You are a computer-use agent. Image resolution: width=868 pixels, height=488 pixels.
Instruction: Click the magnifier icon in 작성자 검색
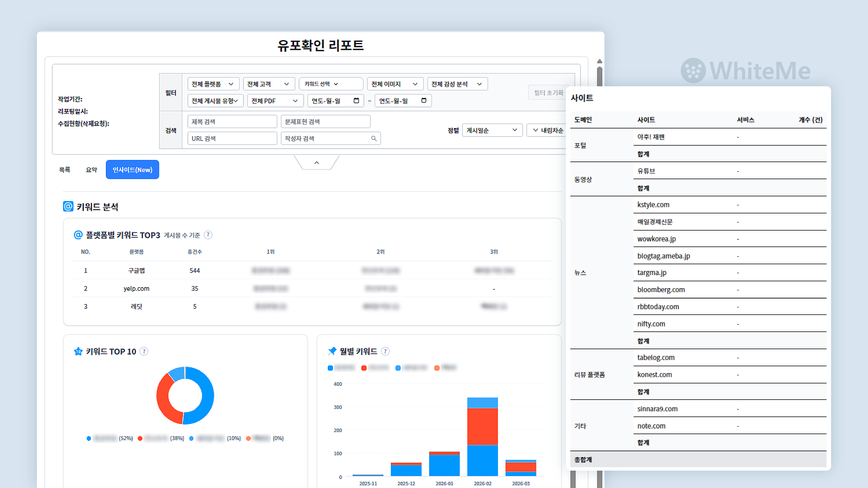[374, 138]
